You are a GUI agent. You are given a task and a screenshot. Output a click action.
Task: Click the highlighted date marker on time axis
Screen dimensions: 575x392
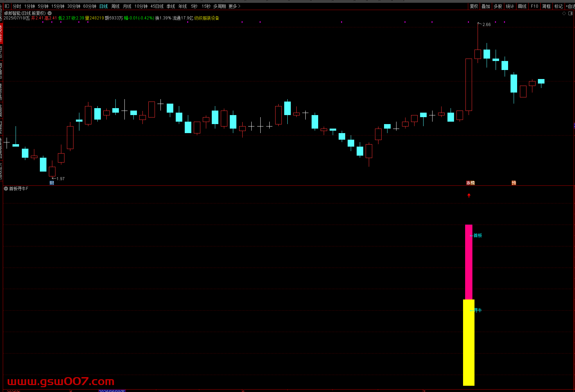point(112,391)
